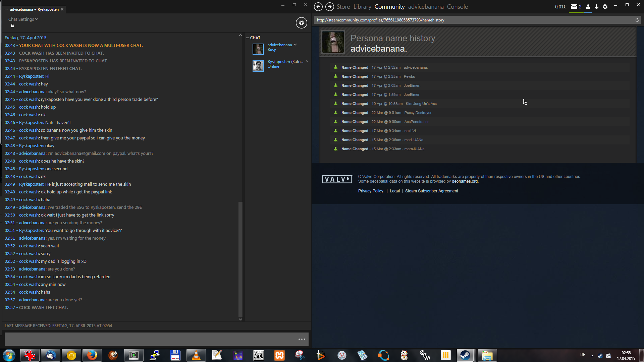Click the Steam browser back arrow
This screenshot has width=644, height=362.
click(318, 7)
